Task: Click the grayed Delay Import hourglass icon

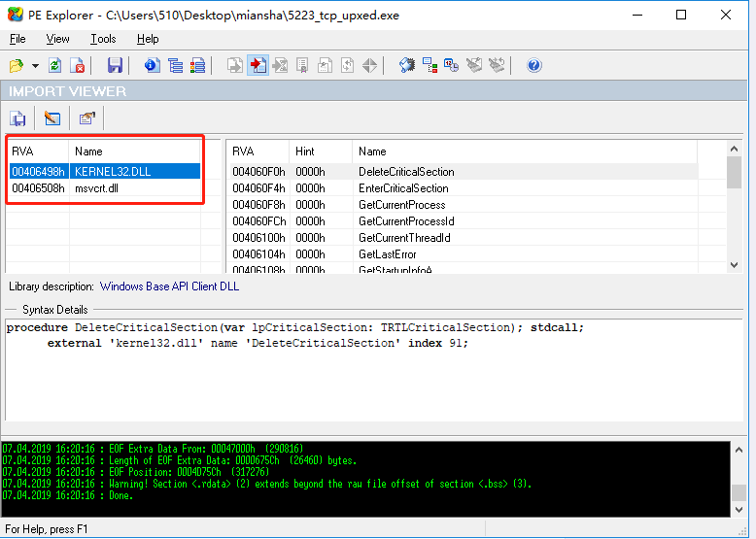Action: pos(280,65)
